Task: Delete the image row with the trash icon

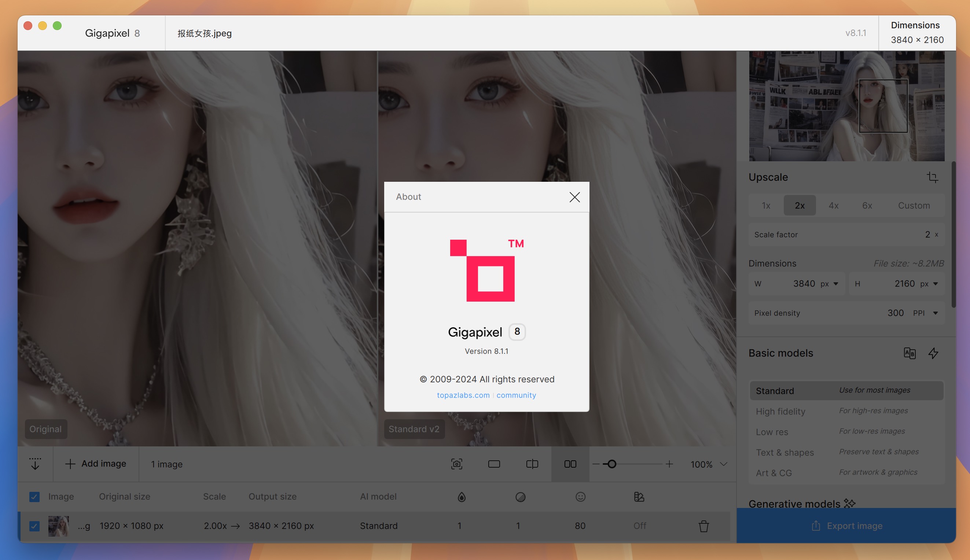Action: [x=703, y=526]
